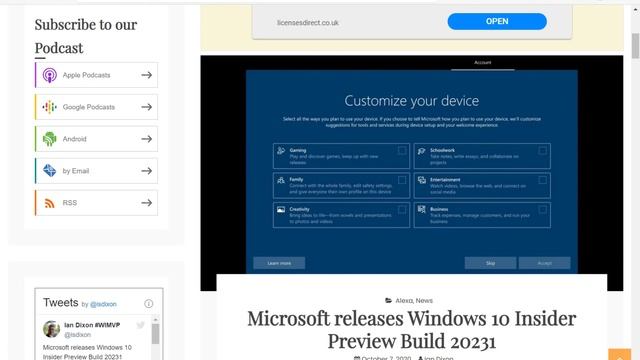Check the Entertainment option checkbox
This screenshot has width=640, height=360.
542,180
